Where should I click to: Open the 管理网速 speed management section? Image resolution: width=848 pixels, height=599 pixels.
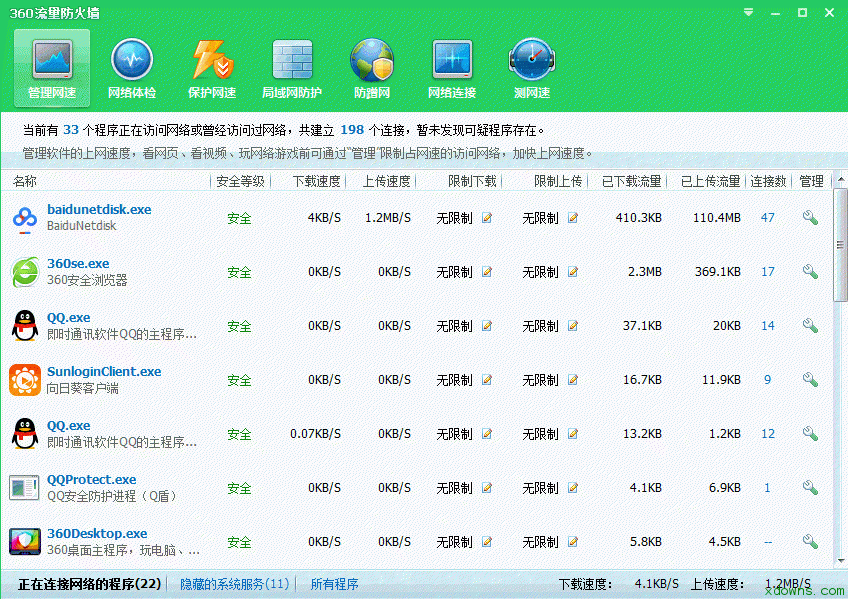click(x=52, y=68)
